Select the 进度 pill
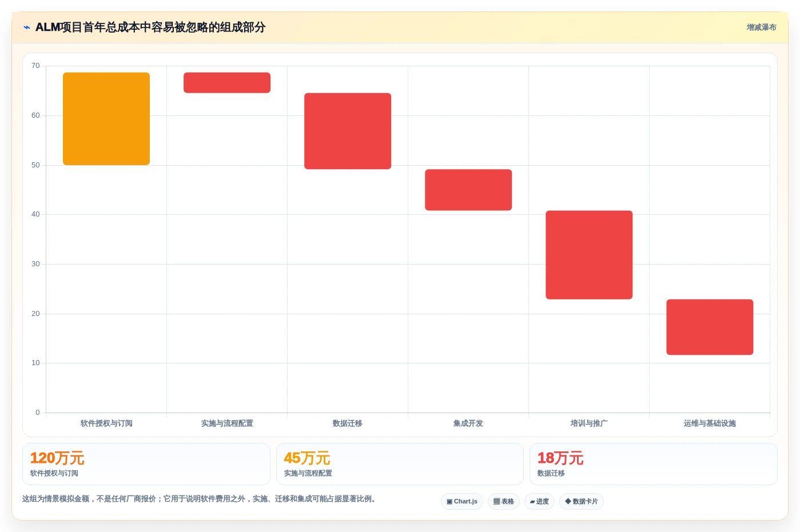The width and height of the screenshot is (800, 532). 539,501
